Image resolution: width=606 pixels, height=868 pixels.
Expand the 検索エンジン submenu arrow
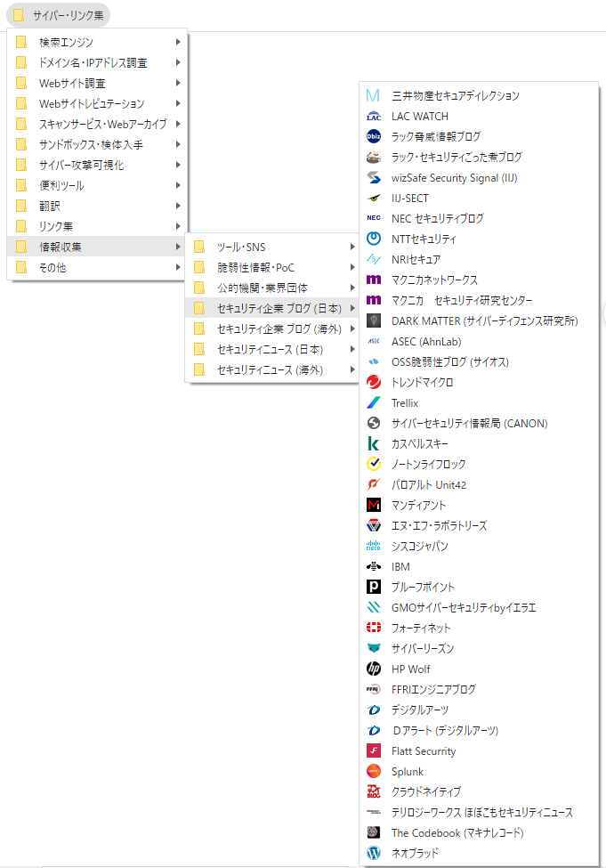(x=178, y=42)
